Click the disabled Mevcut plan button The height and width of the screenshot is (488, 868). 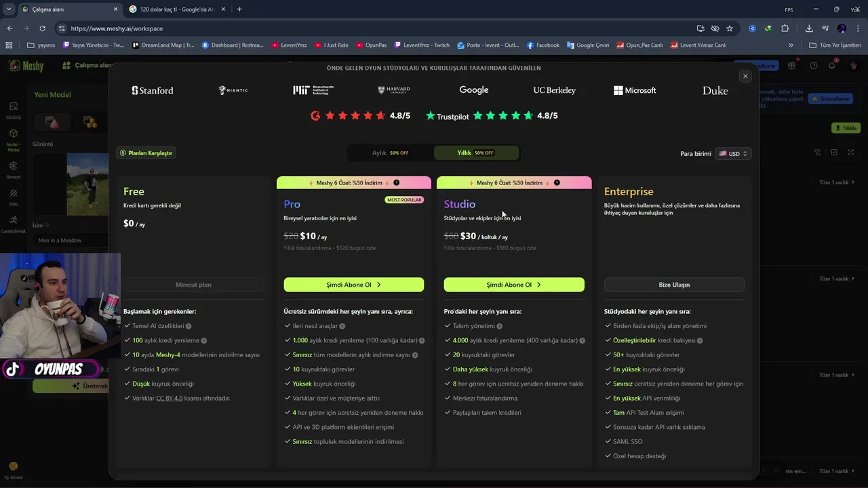click(193, 285)
